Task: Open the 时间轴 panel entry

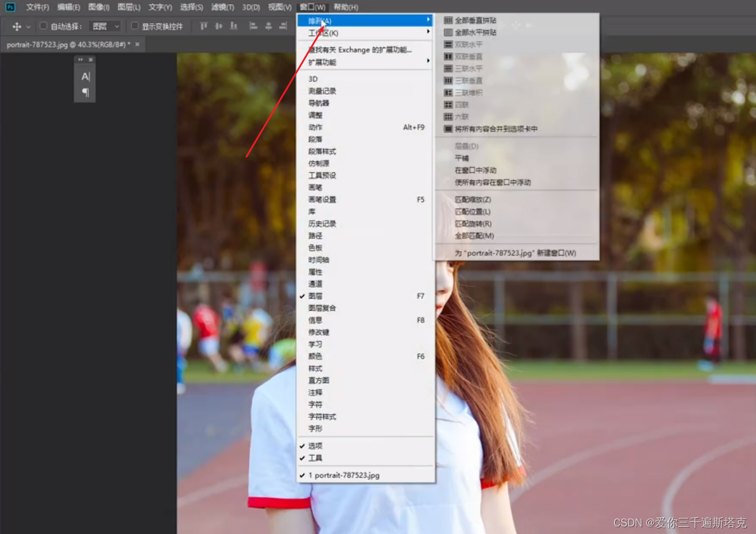Action: tap(365, 260)
